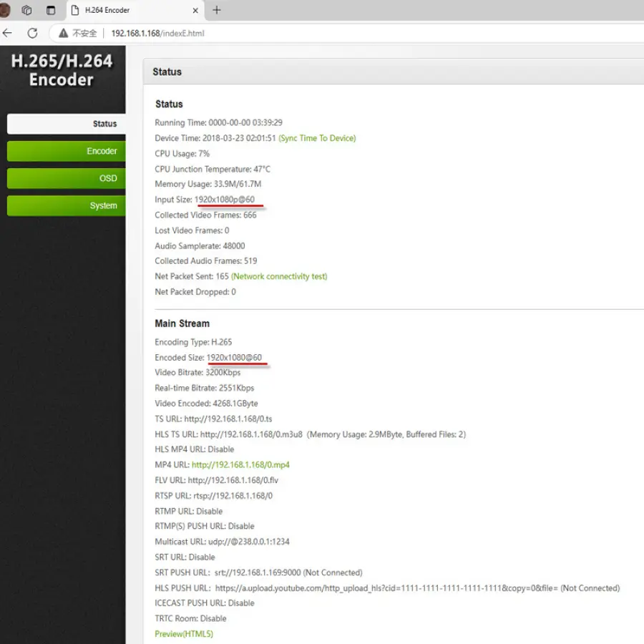Open the tab actions menu icon
The width and height of the screenshot is (644, 644).
pos(51,10)
